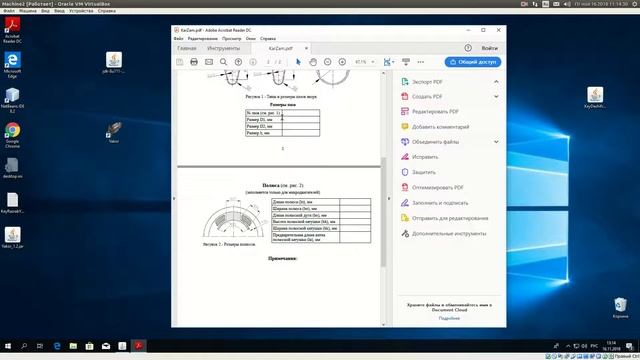
Task: Open the Просмотр menu
Action: 231,38
